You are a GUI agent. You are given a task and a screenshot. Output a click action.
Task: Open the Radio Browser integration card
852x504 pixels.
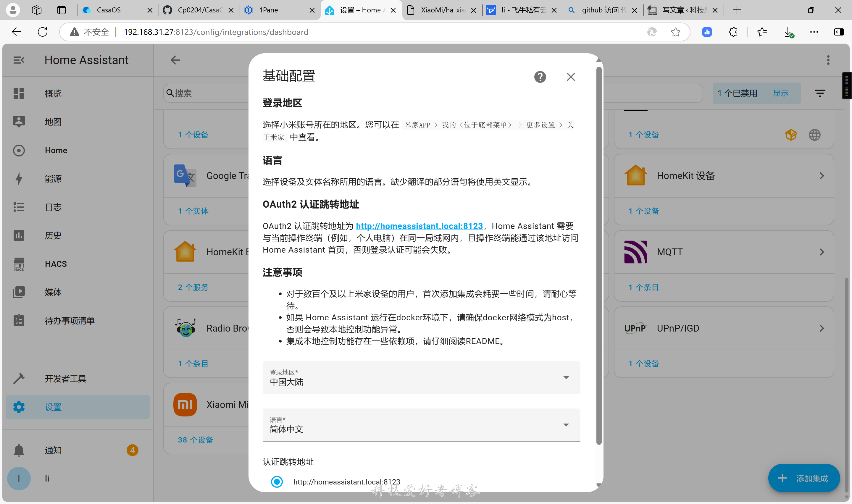tap(206, 328)
